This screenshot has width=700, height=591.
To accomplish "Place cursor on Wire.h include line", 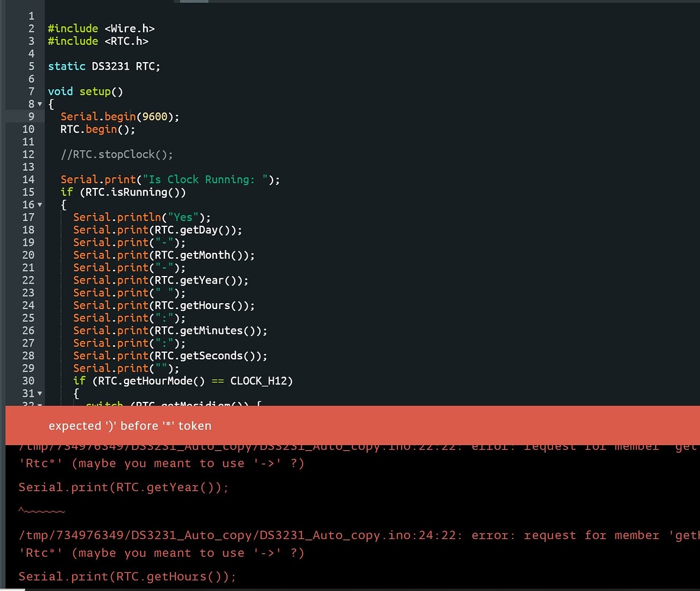I will pos(101,28).
